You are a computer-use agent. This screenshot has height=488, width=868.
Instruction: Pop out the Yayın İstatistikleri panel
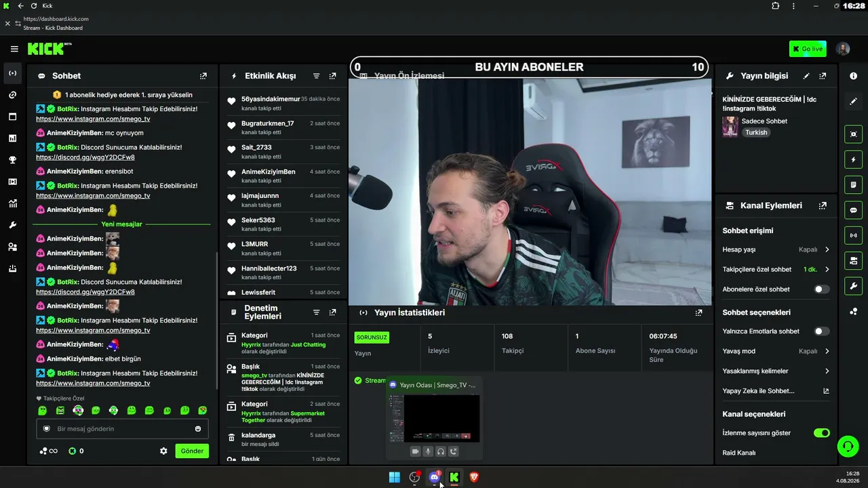pyautogui.click(x=698, y=312)
